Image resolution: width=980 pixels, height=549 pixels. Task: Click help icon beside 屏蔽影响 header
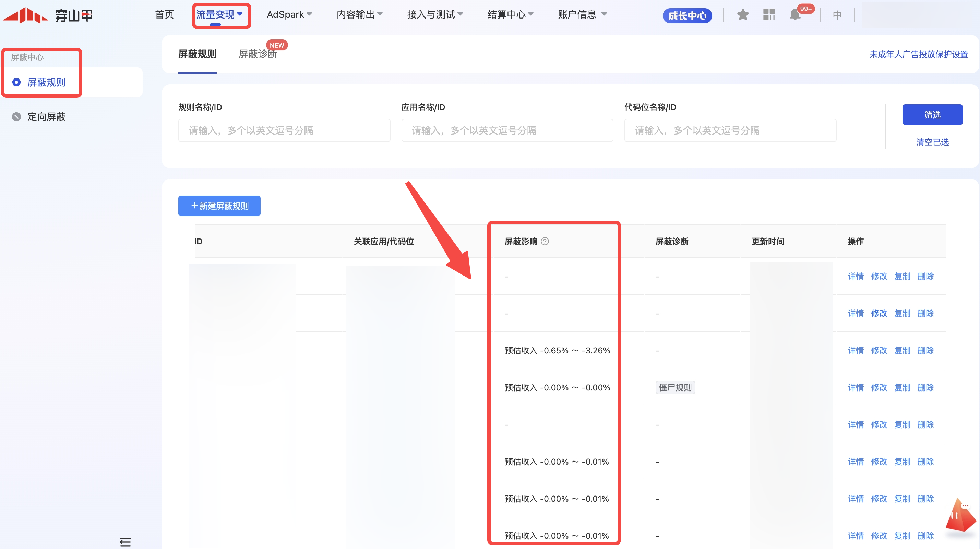tap(545, 241)
